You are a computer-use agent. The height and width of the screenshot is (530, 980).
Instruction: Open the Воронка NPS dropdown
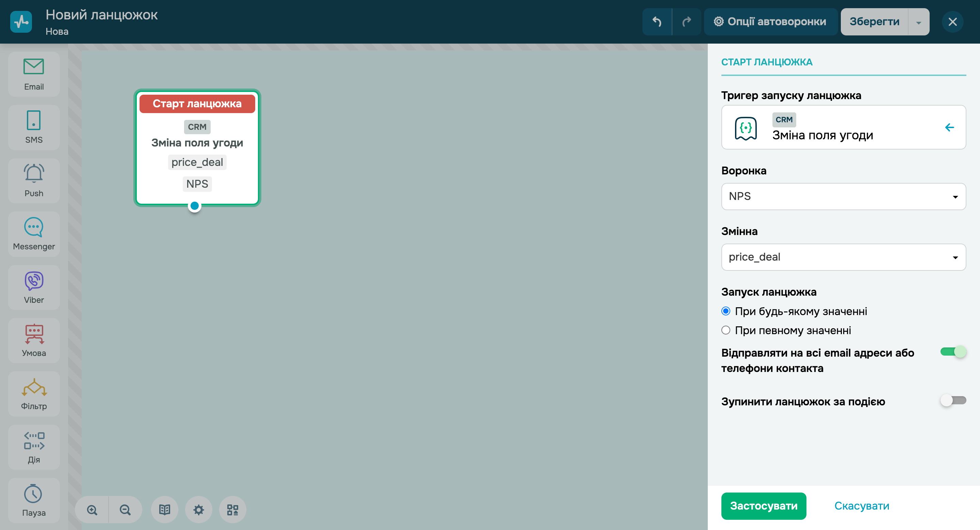844,197
